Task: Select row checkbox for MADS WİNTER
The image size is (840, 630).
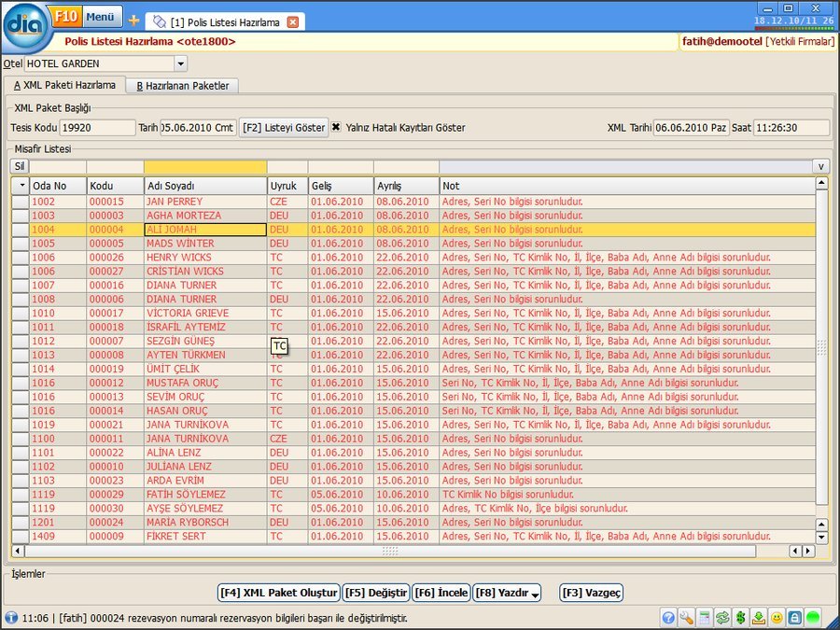Action: click(x=21, y=244)
